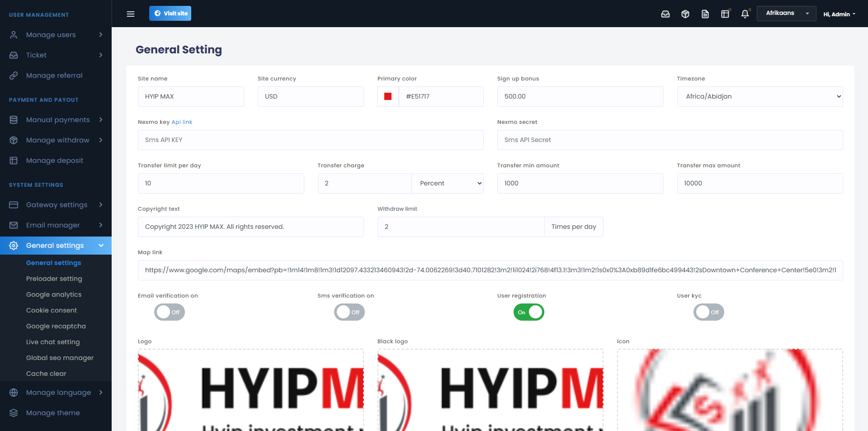The height and width of the screenshot is (431, 868).
Task: Click the hamburger menu icon
Action: [131, 14]
